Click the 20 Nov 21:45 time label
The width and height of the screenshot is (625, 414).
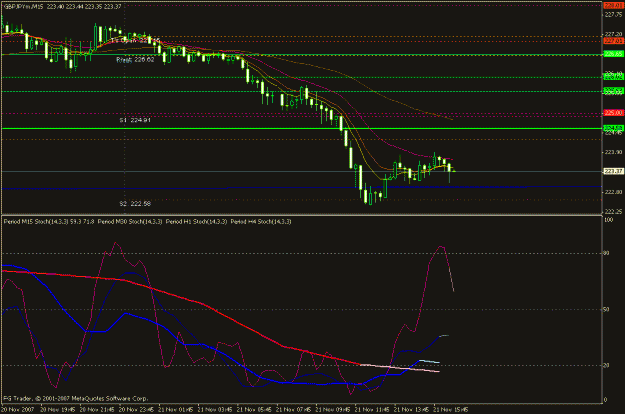[x=97, y=410]
